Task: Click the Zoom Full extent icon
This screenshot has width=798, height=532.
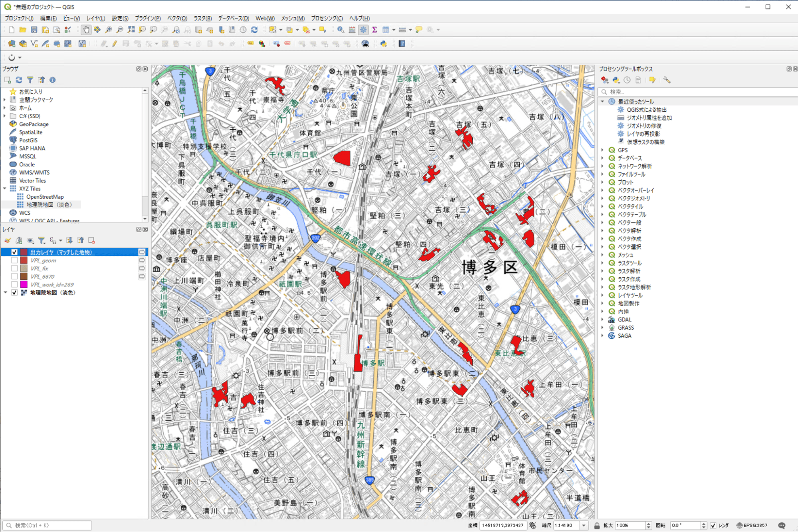Action: coord(131,30)
